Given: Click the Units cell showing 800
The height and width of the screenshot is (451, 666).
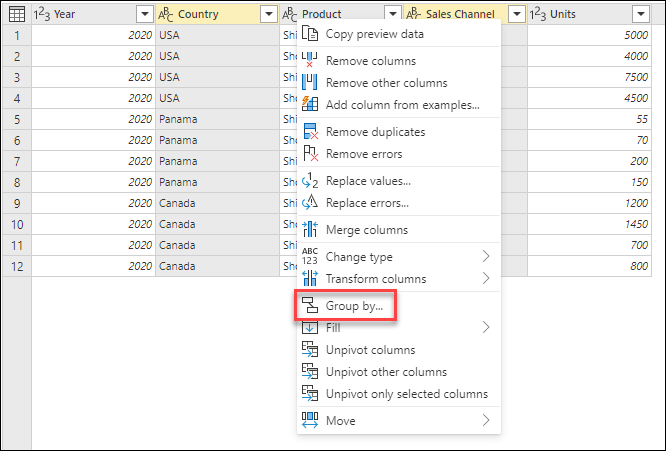Looking at the screenshot, I should 589,266.
